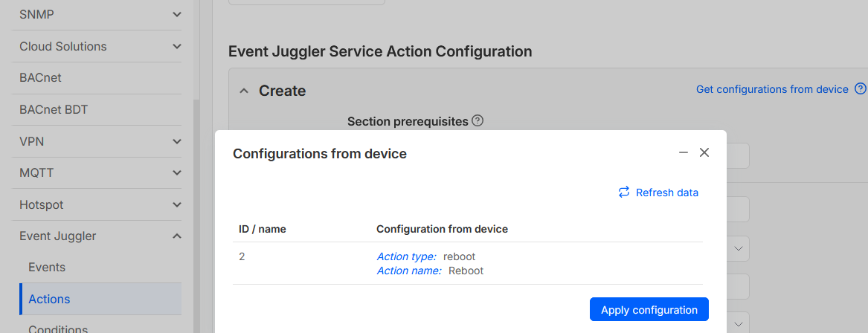Open the BACnet BDT menu item

(x=54, y=109)
